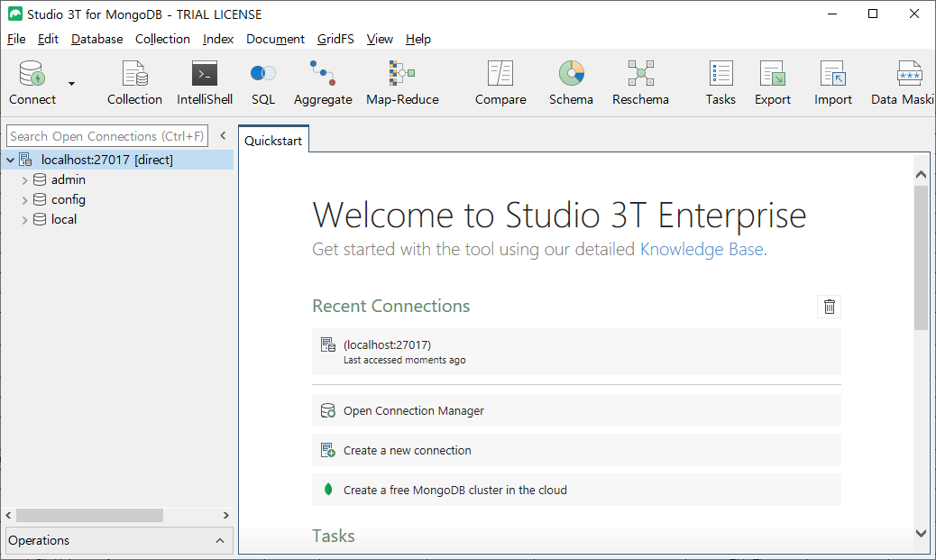Open the Knowledge Base link

click(702, 249)
